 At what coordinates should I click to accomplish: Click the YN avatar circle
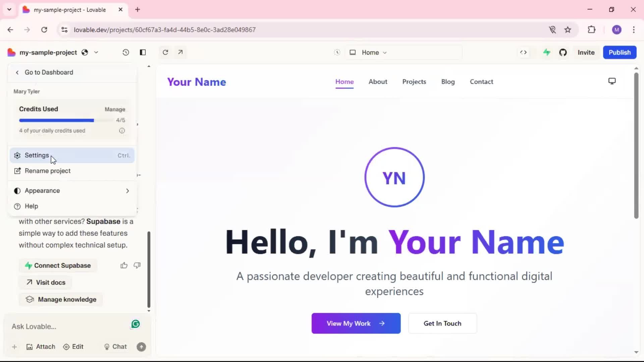click(394, 177)
